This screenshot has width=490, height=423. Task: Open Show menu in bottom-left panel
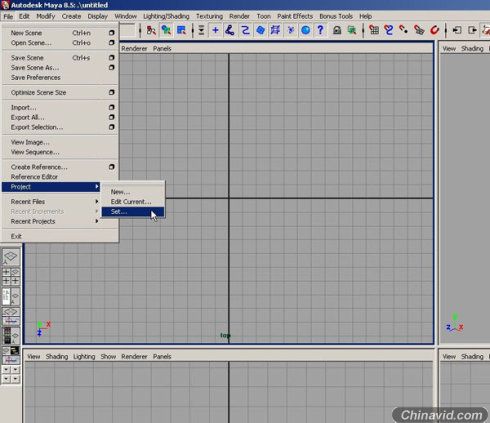108,357
